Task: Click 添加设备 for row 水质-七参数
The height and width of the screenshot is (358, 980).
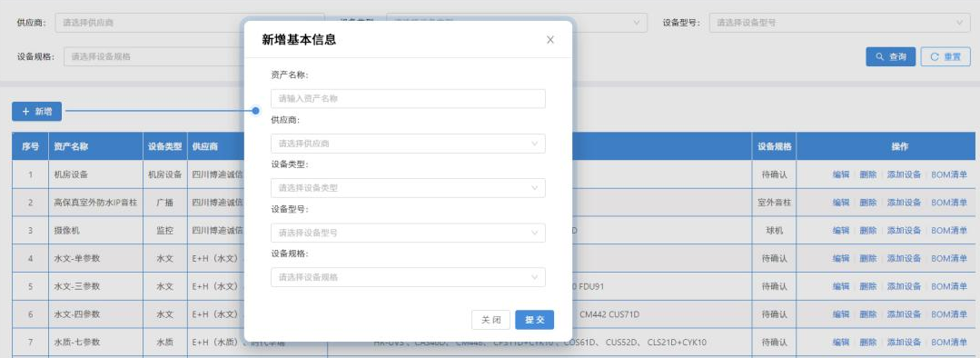Action: point(904,343)
